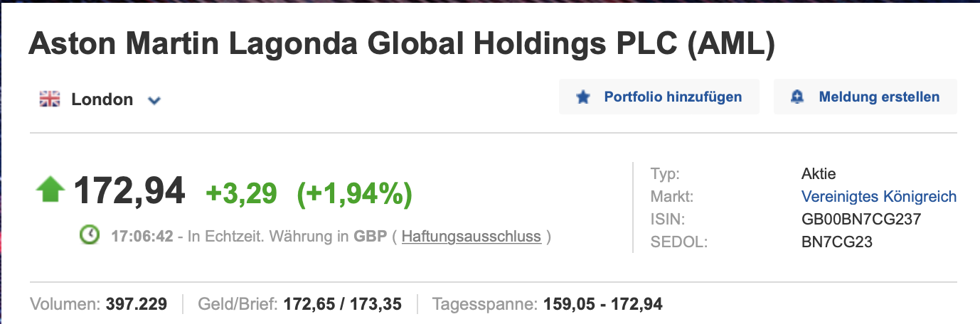Expand the exchange chevron next to London
This screenshot has height=324, width=980.
pyautogui.click(x=154, y=100)
